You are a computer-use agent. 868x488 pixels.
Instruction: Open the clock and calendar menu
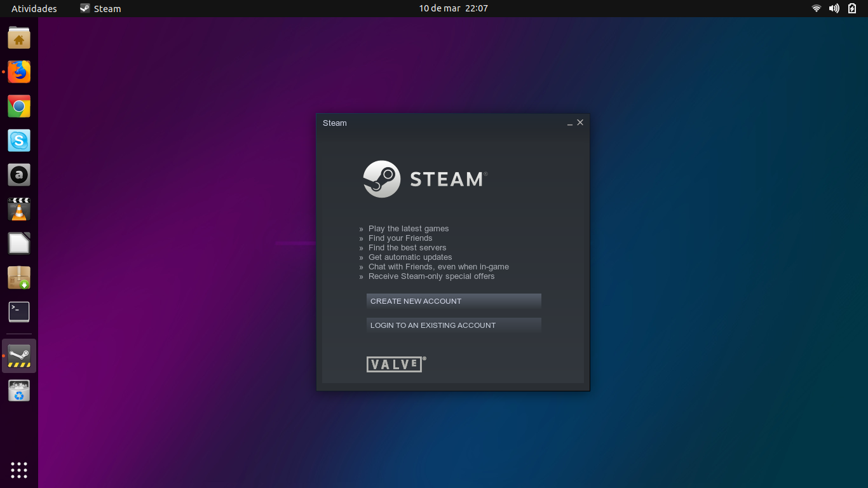(454, 8)
